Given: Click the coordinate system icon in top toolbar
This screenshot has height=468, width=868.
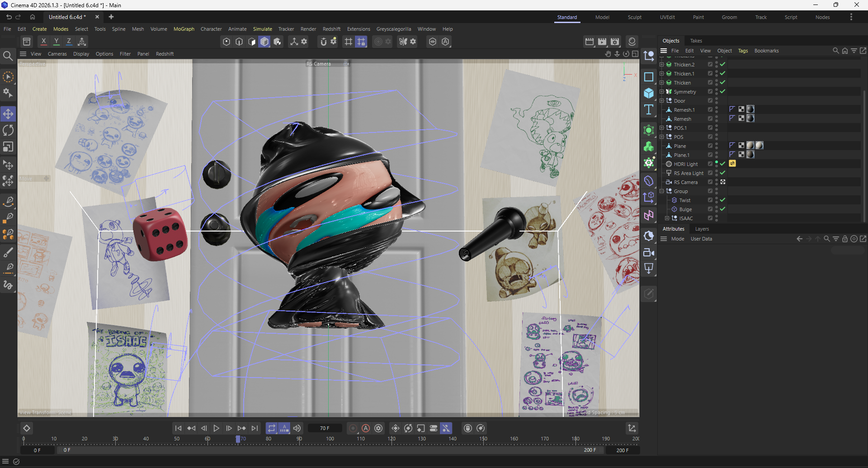Looking at the screenshot, I should tap(82, 42).
